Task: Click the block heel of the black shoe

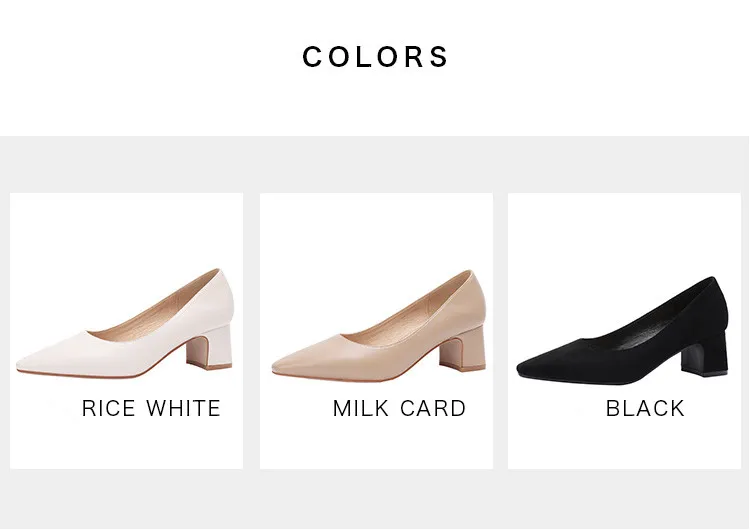Action: point(706,353)
